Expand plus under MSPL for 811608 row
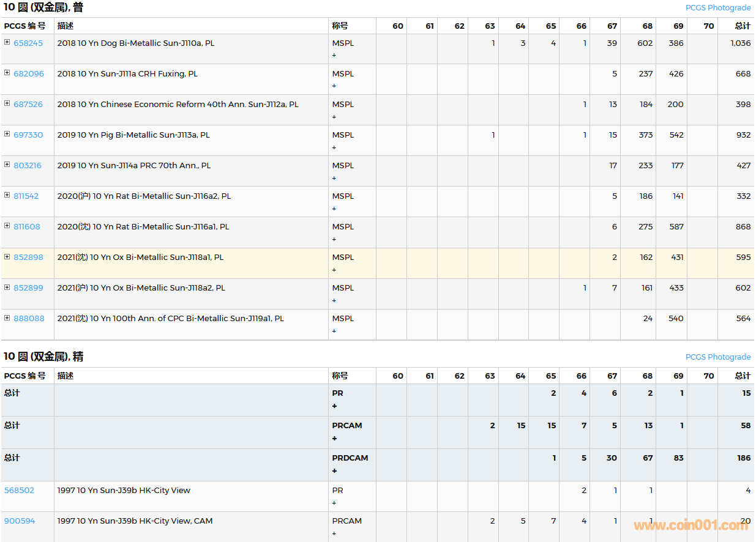 (334, 239)
